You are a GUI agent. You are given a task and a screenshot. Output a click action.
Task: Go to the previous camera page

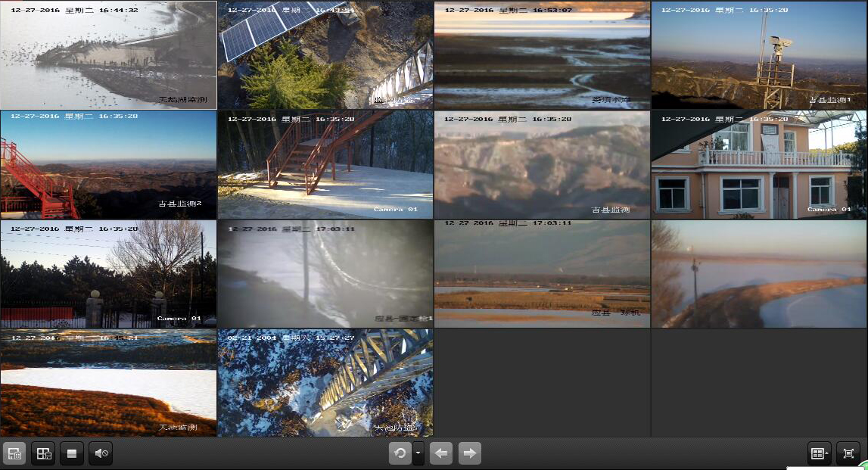pyautogui.click(x=441, y=453)
